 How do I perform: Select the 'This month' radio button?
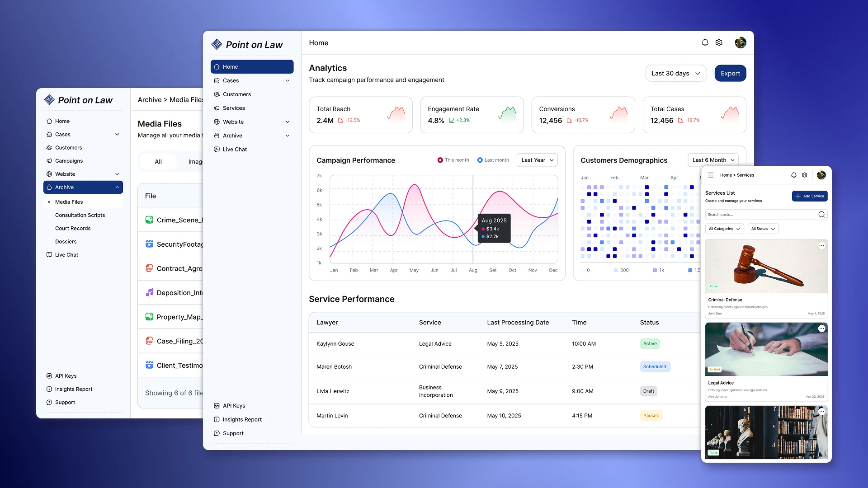[x=440, y=160]
